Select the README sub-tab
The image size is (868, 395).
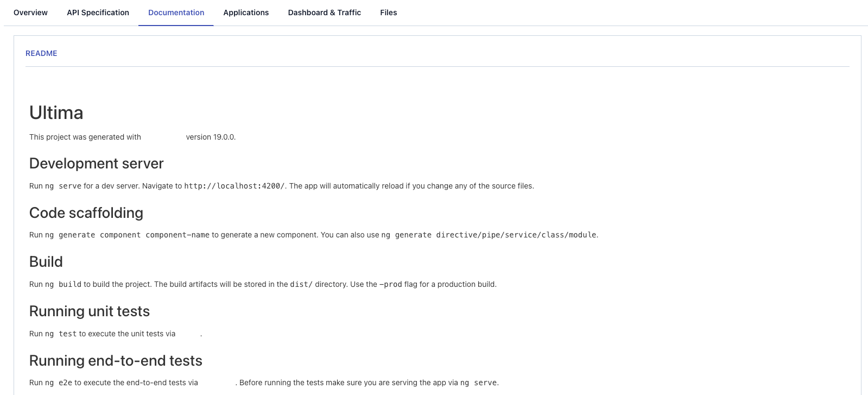pyautogui.click(x=41, y=53)
